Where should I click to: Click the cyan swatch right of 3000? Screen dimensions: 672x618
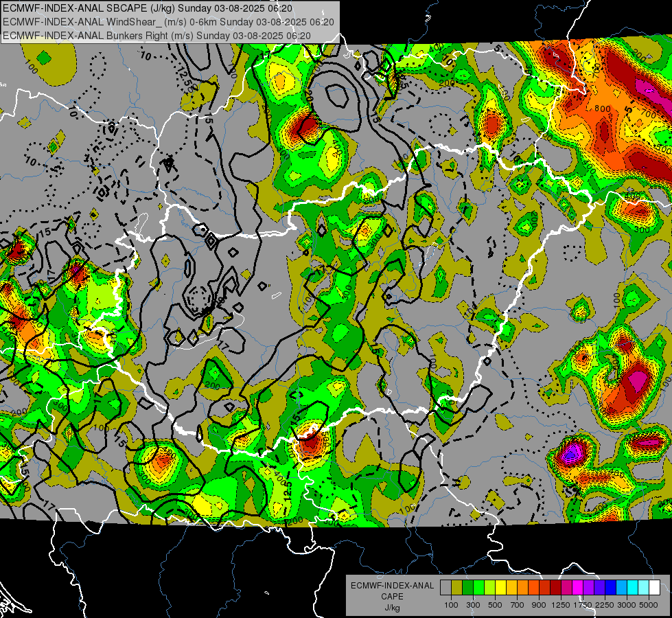click(x=633, y=588)
